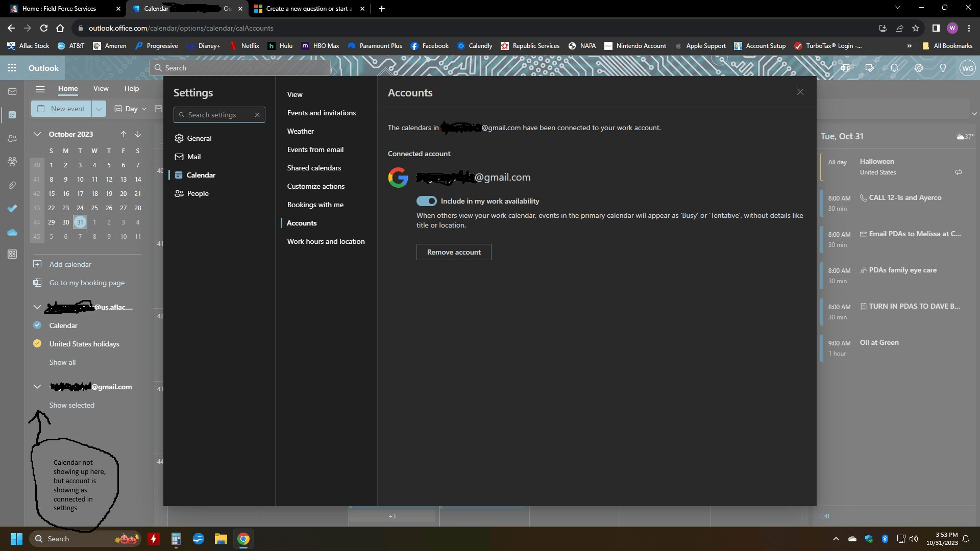Collapse the gmail.com calendar group
This screenshot has height=551, width=980.
click(x=37, y=387)
